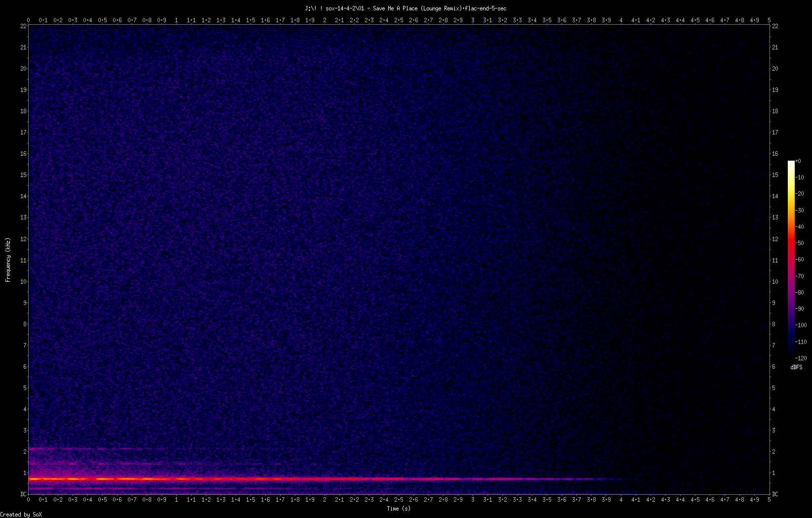Click the '22' tick on the left frequency axis
The width and height of the screenshot is (812, 518).
tap(23, 26)
